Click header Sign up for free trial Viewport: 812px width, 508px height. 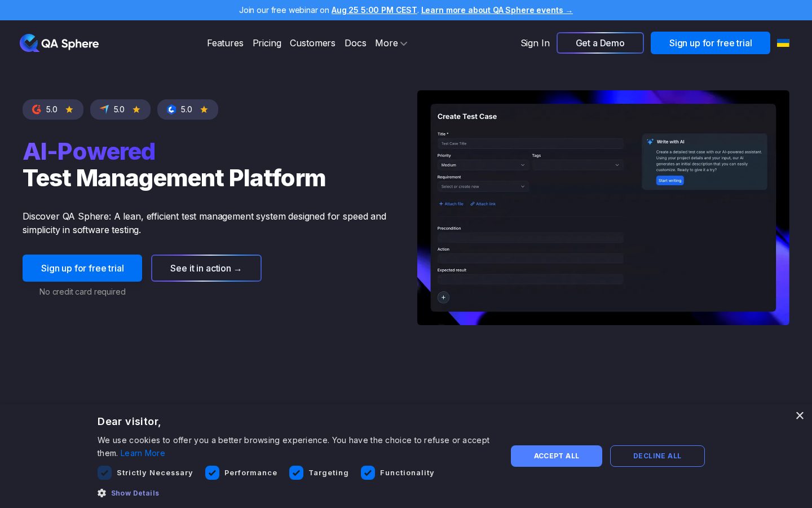710,43
